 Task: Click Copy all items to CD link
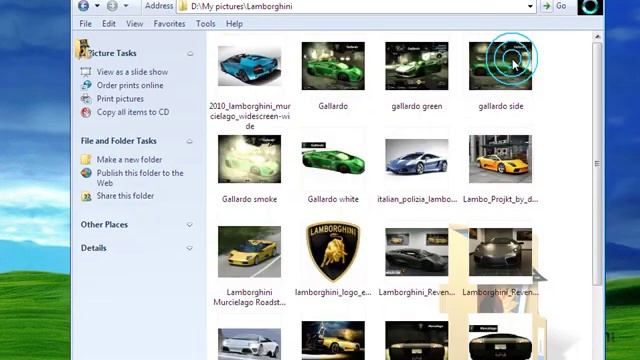[x=133, y=112]
